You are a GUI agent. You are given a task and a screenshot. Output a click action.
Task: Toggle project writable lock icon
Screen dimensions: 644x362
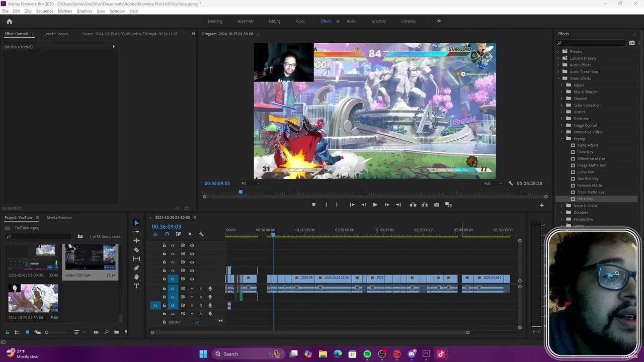[7, 332]
